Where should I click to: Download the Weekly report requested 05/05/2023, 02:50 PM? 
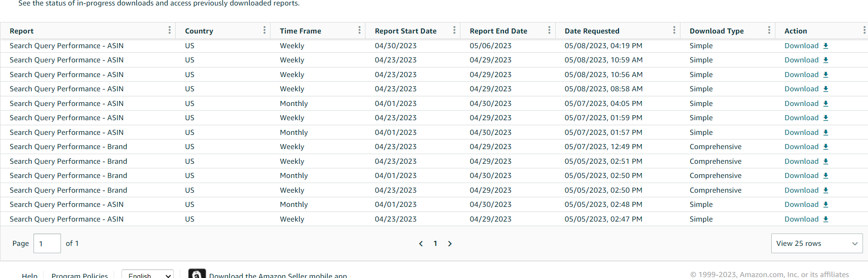coord(806,190)
